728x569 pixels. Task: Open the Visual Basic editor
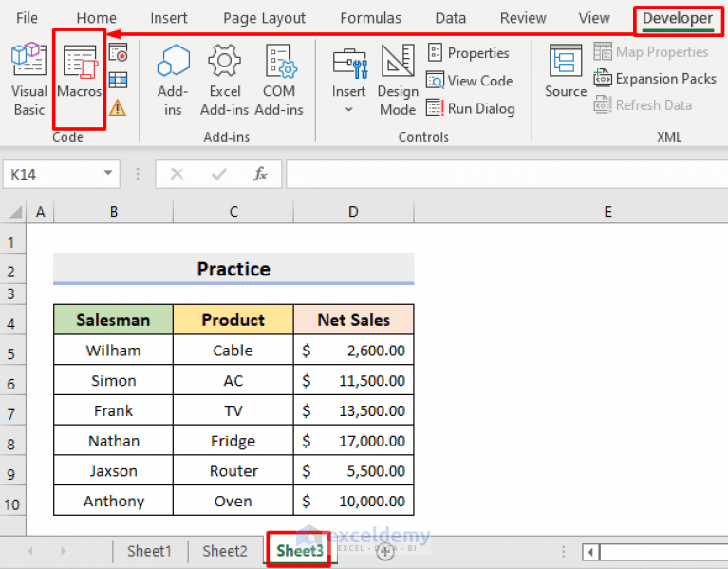(x=28, y=79)
